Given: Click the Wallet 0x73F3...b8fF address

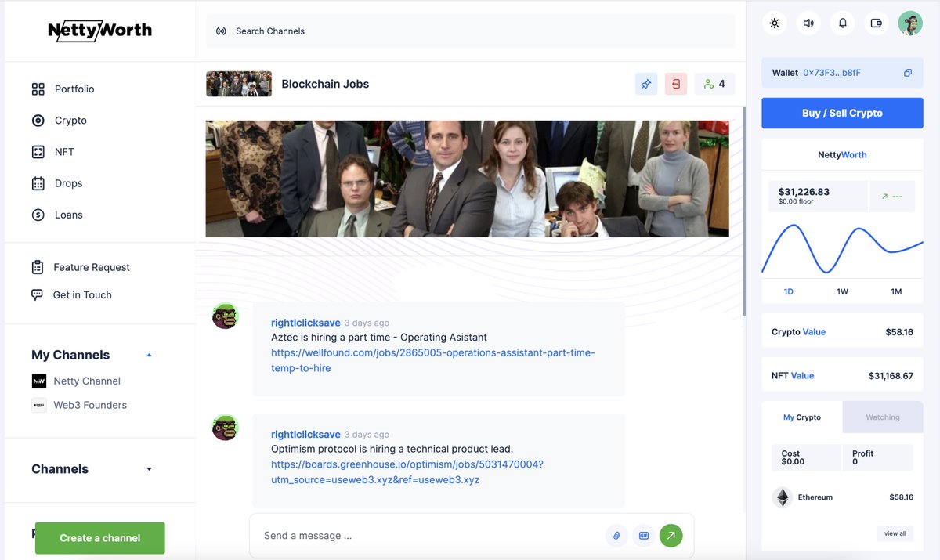Looking at the screenshot, I should pos(831,73).
